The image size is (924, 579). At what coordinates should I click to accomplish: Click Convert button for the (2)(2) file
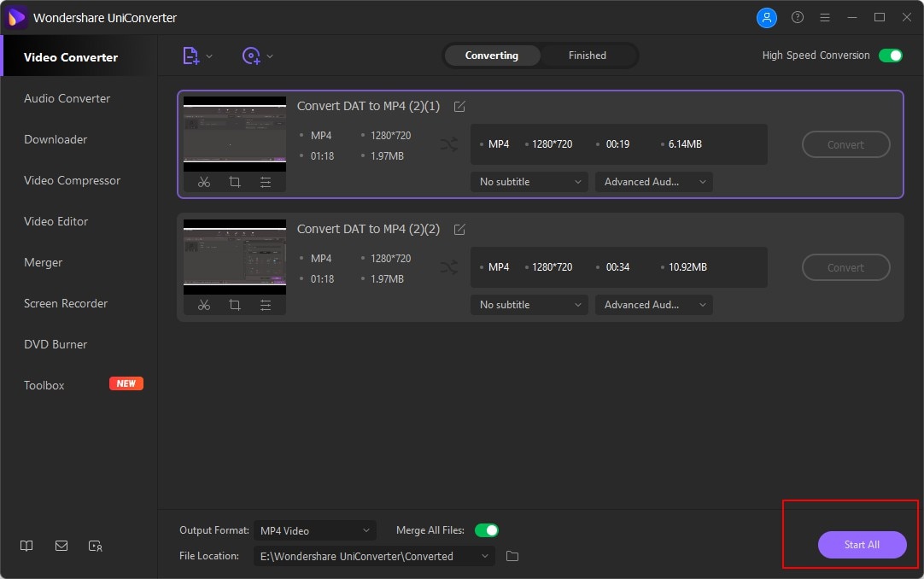pyautogui.click(x=845, y=268)
